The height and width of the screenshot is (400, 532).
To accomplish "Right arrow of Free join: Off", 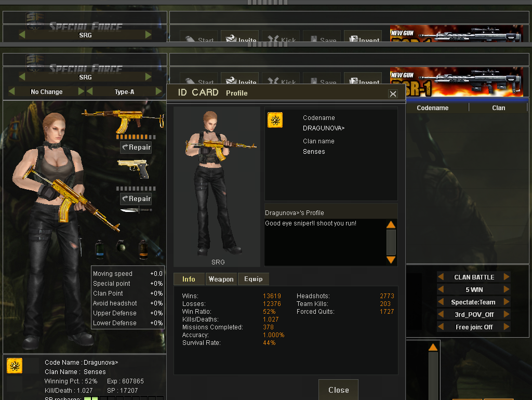I will coord(507,327).
